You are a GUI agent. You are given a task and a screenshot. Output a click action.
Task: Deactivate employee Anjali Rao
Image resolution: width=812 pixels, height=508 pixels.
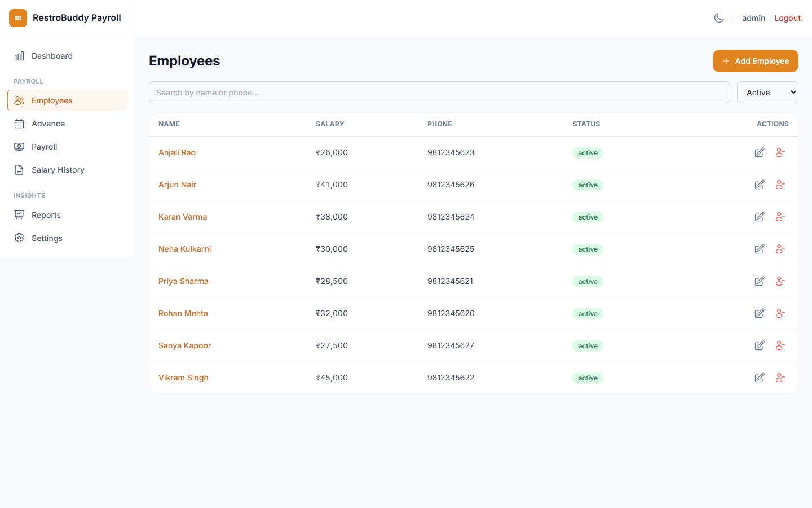pos(780,152)
